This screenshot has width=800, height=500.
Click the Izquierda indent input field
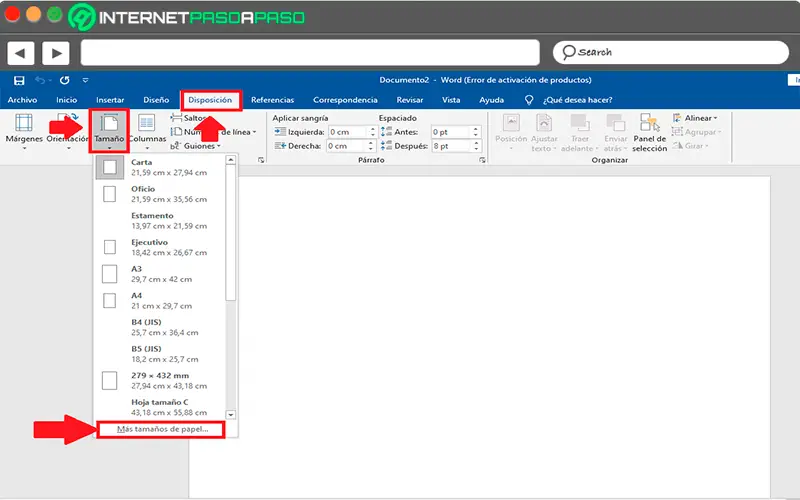pos(347,132)
